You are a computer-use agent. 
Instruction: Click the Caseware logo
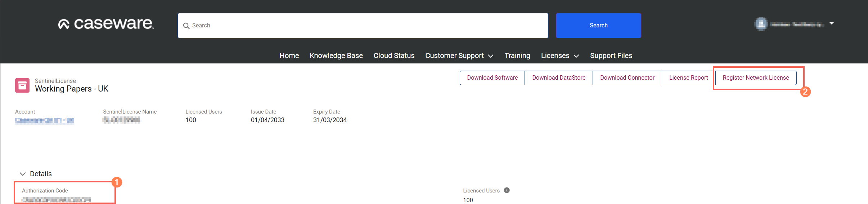coord(106,24)
